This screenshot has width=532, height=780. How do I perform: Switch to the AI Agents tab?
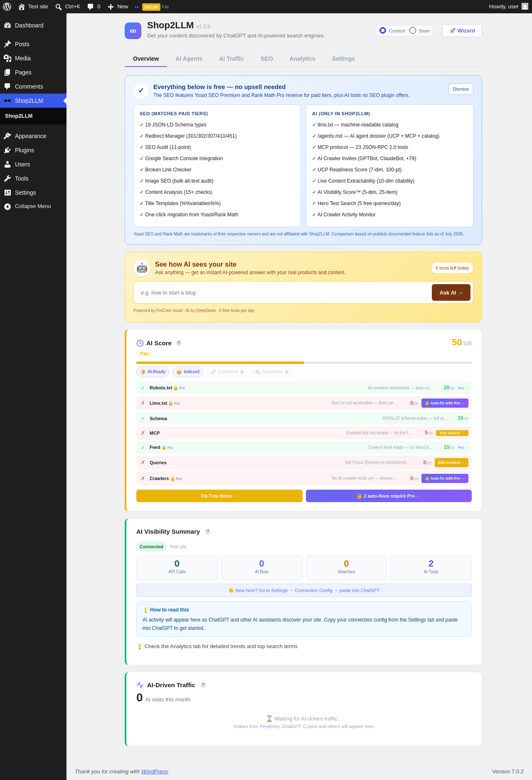point(189,59)
